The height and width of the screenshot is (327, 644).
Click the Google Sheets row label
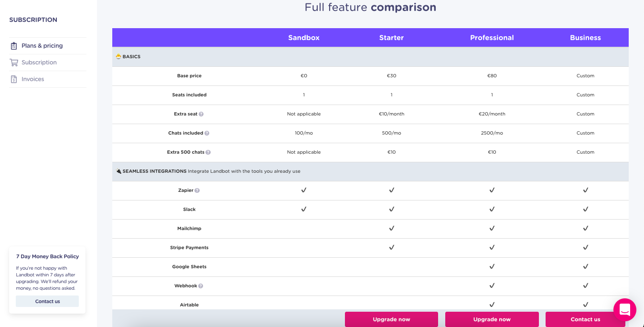click(x=189, y=267)
